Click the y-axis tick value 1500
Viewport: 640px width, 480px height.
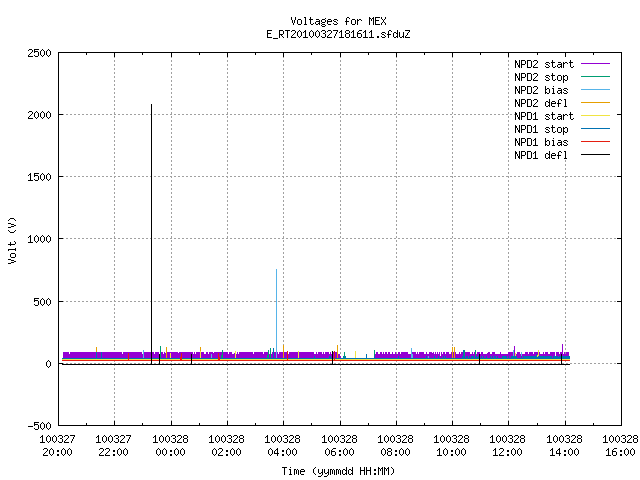(40, 178)
